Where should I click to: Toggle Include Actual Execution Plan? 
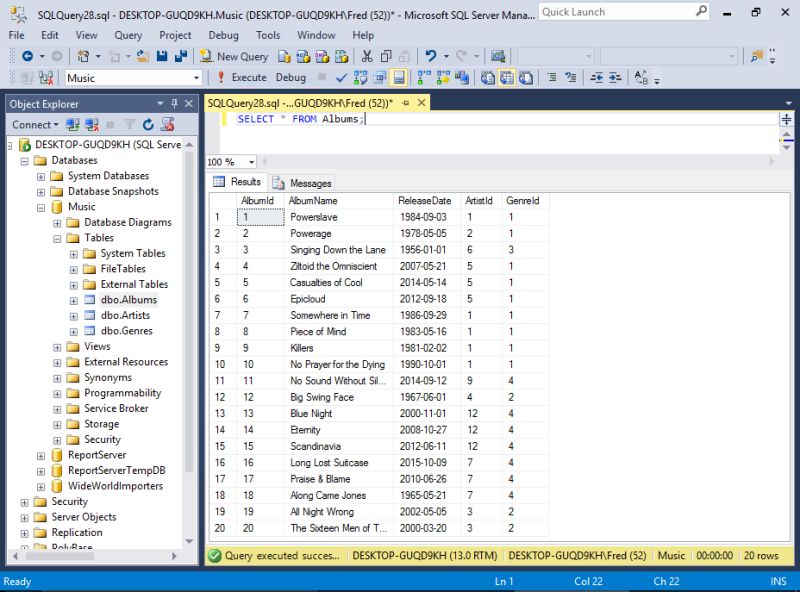(x=424, y=78)
